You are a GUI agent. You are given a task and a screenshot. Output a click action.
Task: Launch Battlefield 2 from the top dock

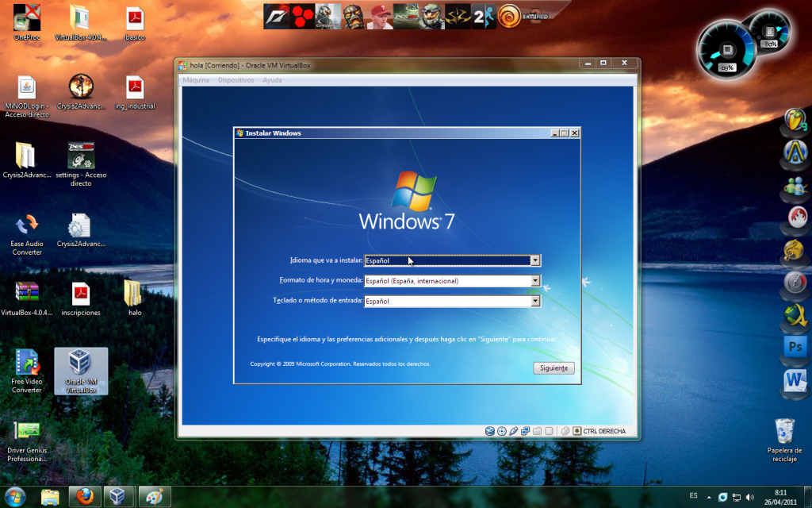point(535,17)
